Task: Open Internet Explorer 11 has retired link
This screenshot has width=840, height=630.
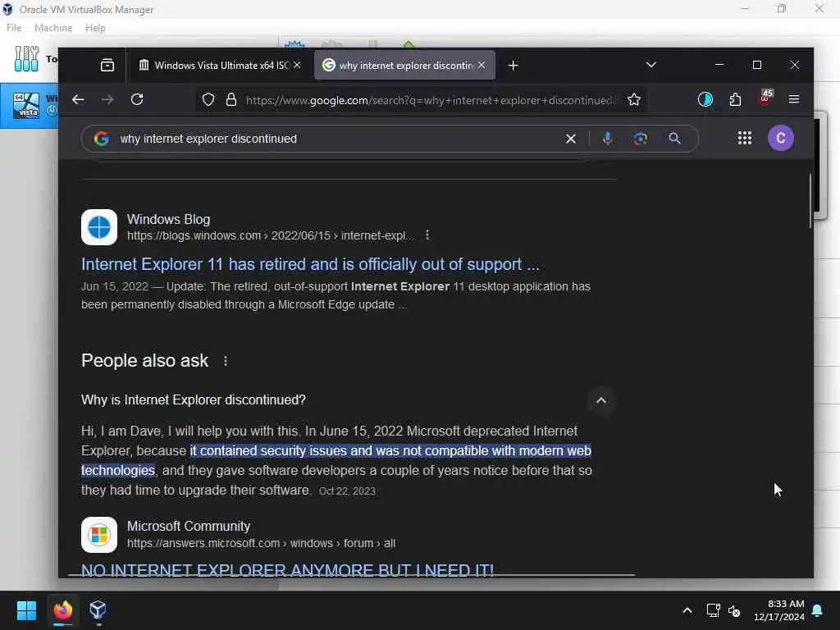Action: coord(310,264)
